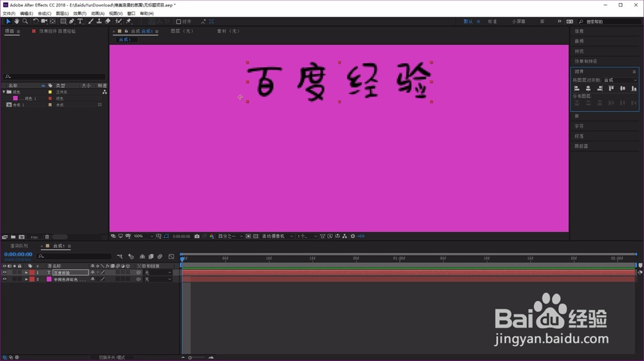Screen dimensions: 644x361
Task: Open the 1个 view layout dropdown
Action: pos(307,236)
